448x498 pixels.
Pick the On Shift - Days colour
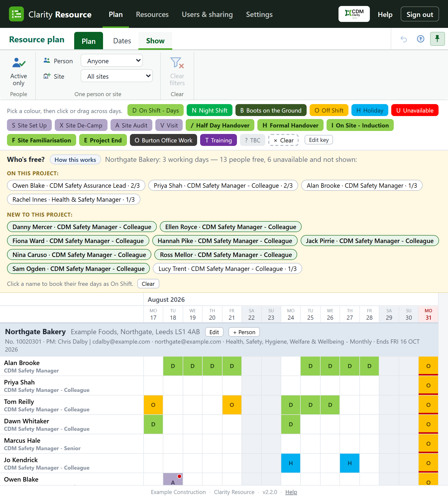[156, 110]
